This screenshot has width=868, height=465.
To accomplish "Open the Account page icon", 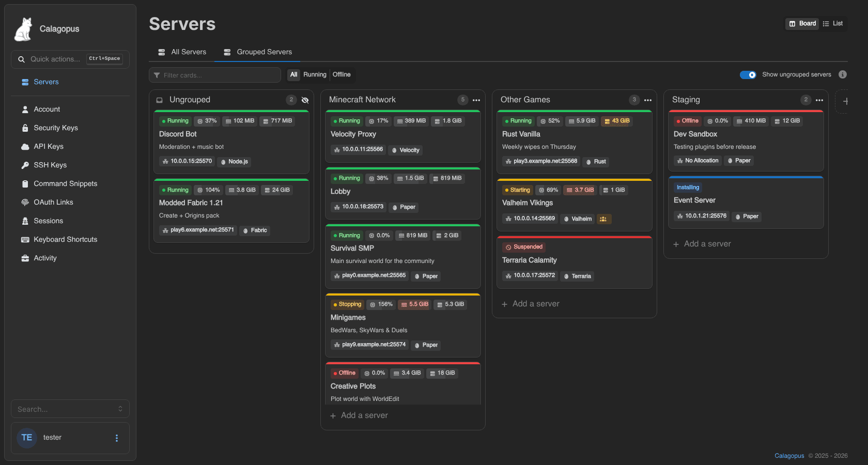I will 25,110.
